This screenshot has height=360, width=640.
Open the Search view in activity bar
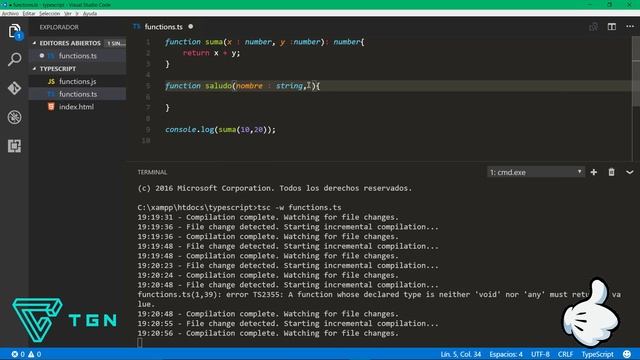(14, 60)
